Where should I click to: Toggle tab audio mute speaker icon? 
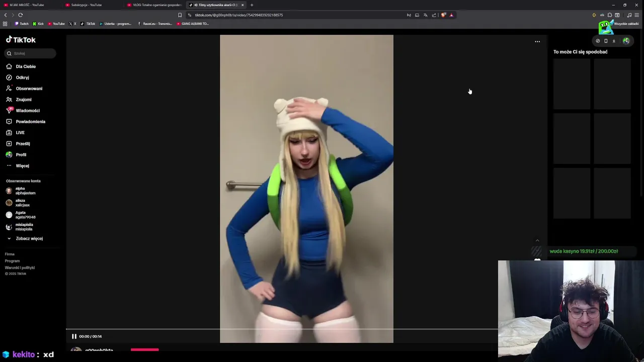coord(196,5)
